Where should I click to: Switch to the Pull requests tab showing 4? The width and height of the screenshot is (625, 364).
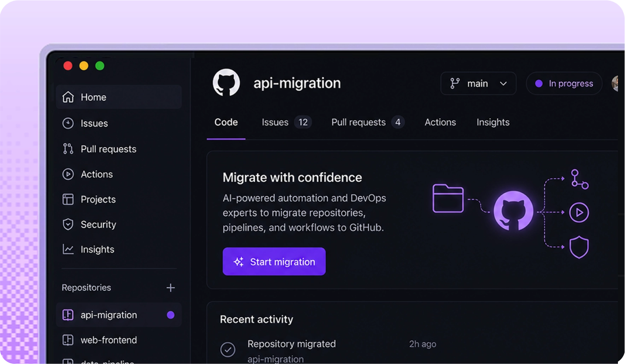coord(368,122)
